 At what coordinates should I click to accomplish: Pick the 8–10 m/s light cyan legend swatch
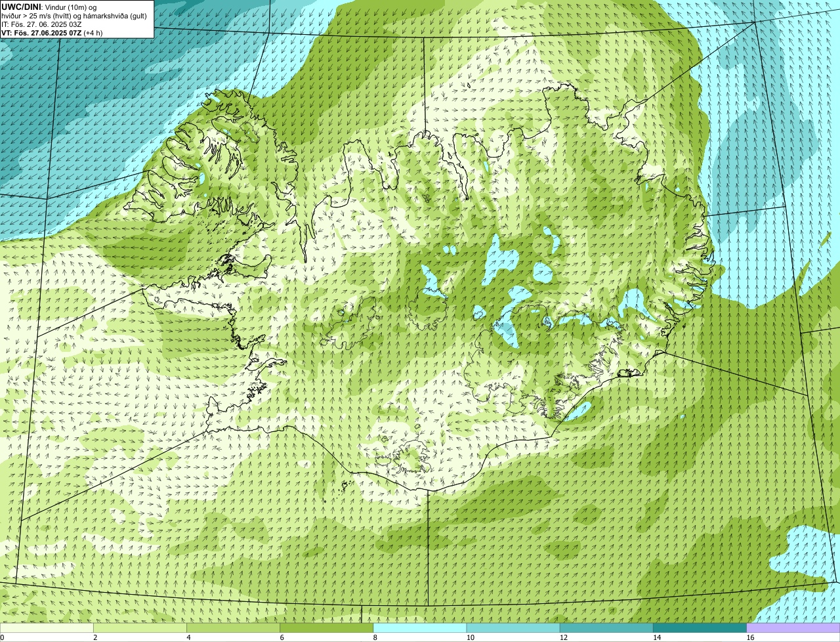[x=420, y=628]
